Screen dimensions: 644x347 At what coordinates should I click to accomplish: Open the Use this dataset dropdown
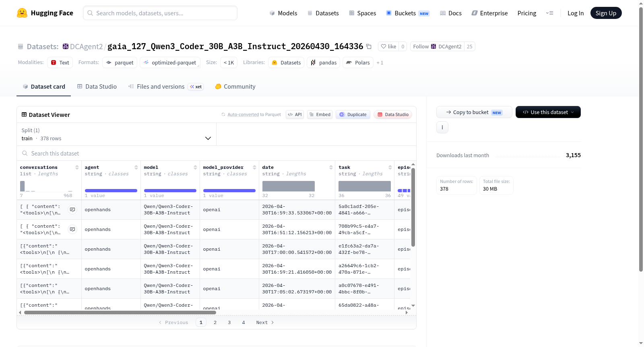tap(548, 112)
